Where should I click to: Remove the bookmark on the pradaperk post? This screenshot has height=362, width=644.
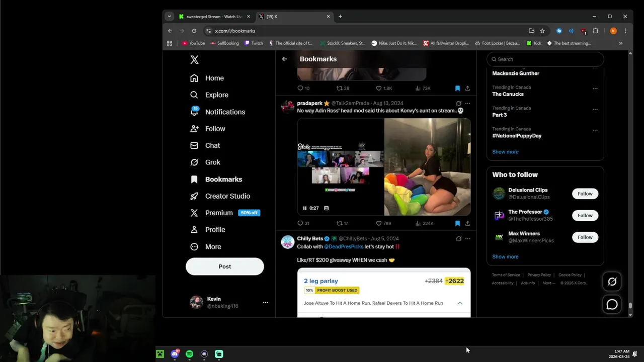click(x=457, y=223)
